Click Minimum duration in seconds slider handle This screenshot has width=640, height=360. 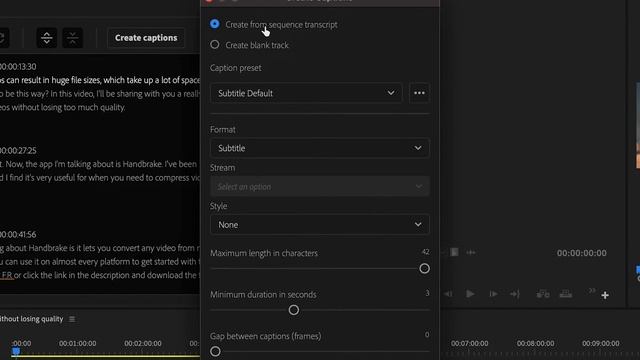293,310
